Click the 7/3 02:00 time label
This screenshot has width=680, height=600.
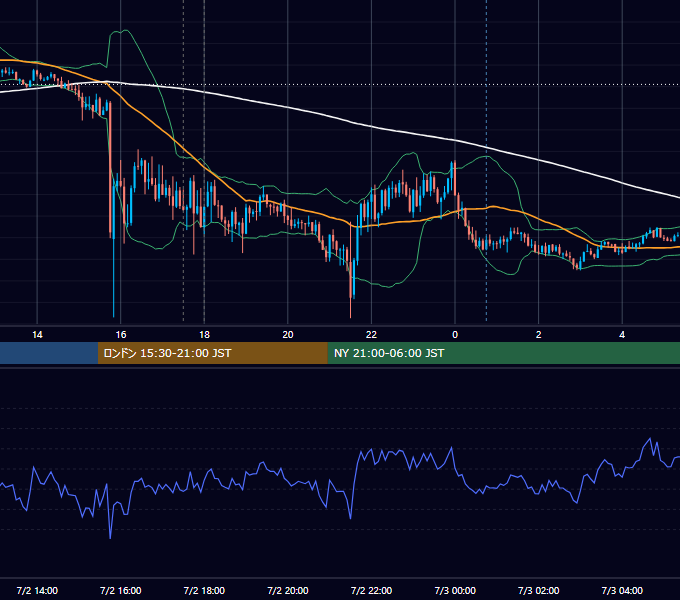click(x=539, y=590)
